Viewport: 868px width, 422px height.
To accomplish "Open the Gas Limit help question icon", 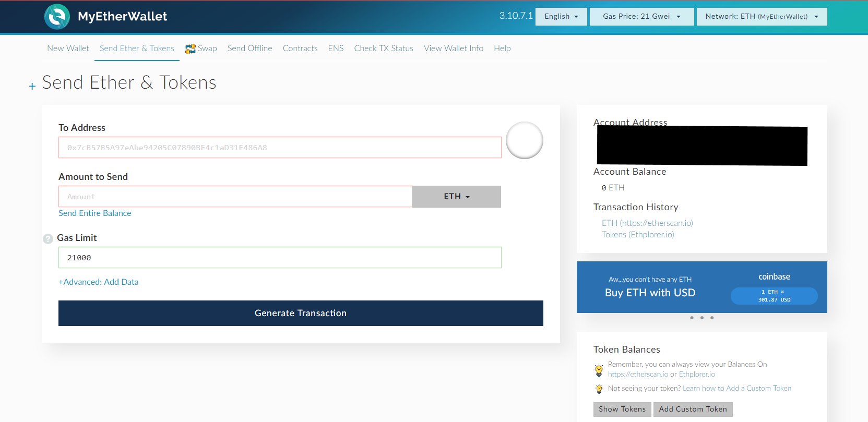I will (x=48, y=239).
